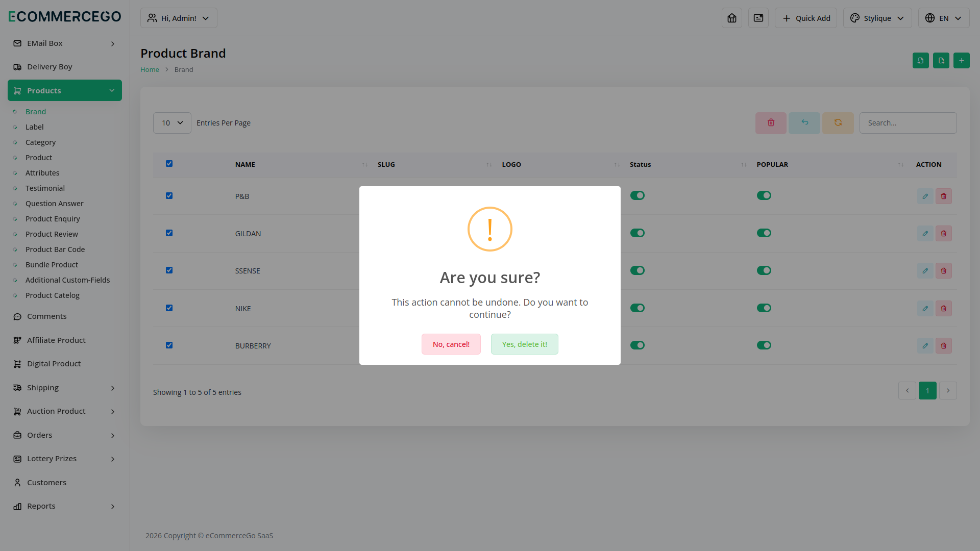Viewport: 980px width, 551px height.
Task: Open the Hi, Admin! dropdown
Action: coord(179,18)
